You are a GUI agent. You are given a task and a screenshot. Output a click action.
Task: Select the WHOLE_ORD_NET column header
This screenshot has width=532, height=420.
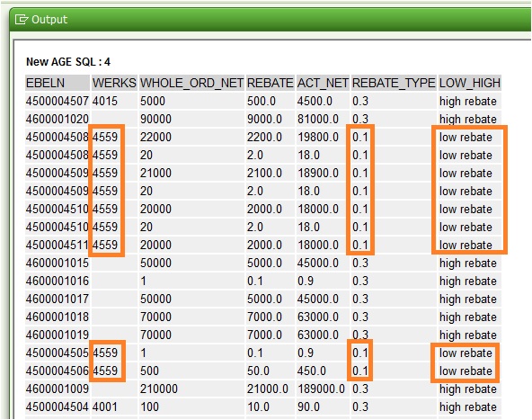(x=191, y=83)
